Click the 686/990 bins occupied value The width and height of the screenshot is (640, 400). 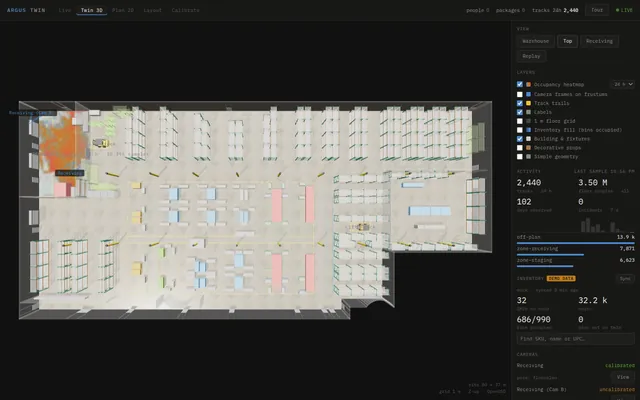(533, 319)
